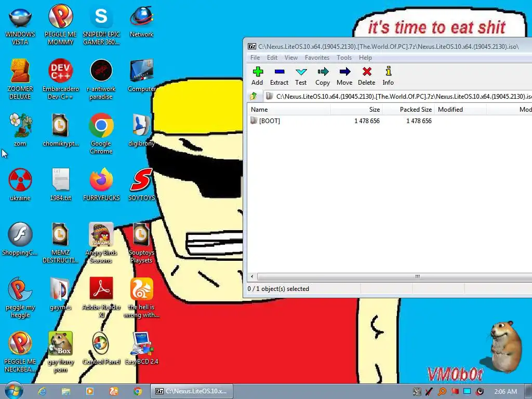532x399 pixels.
Task: Open media player taskbar icon
Action: coord(90,391)
